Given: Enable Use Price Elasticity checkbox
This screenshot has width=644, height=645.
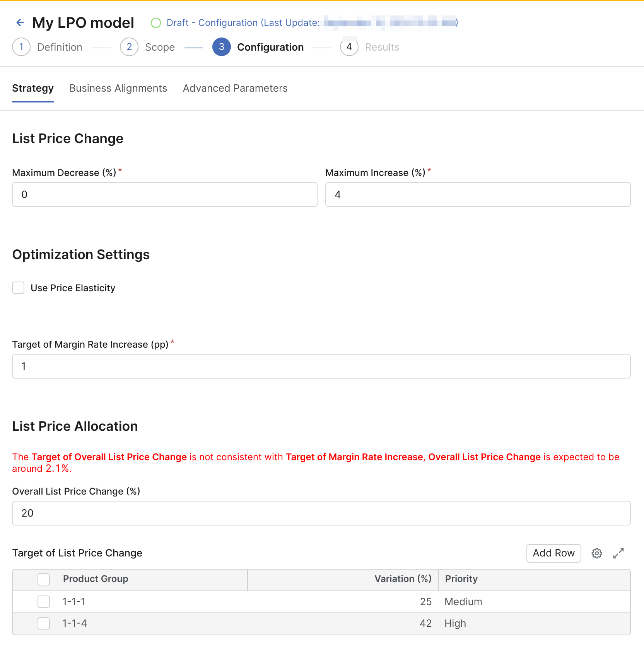Looking at the screenshot, I should click(18, 288).
